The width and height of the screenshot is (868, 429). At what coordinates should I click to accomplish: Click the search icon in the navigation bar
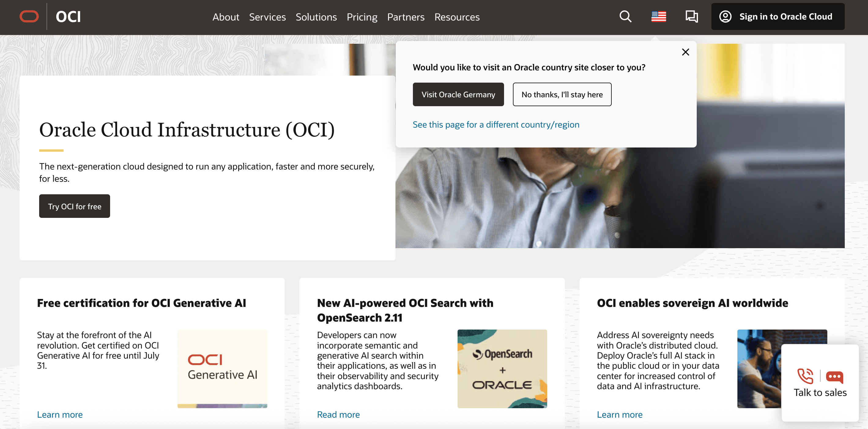[626, 16]
